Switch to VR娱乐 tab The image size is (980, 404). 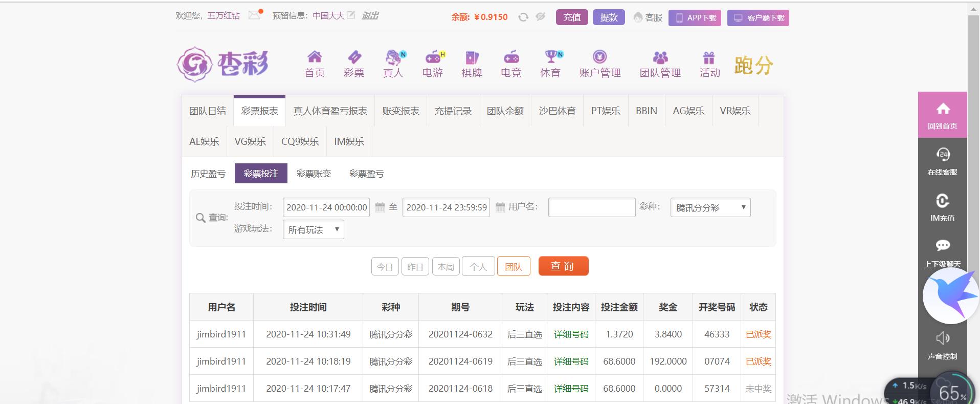point(735,111)
